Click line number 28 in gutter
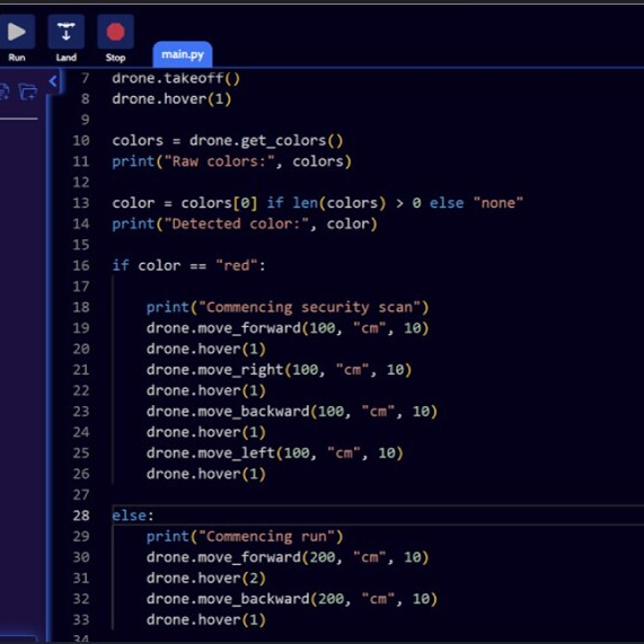Image resolution: width=644 pixels, height=644 pixels. click(x=81, y=516)
